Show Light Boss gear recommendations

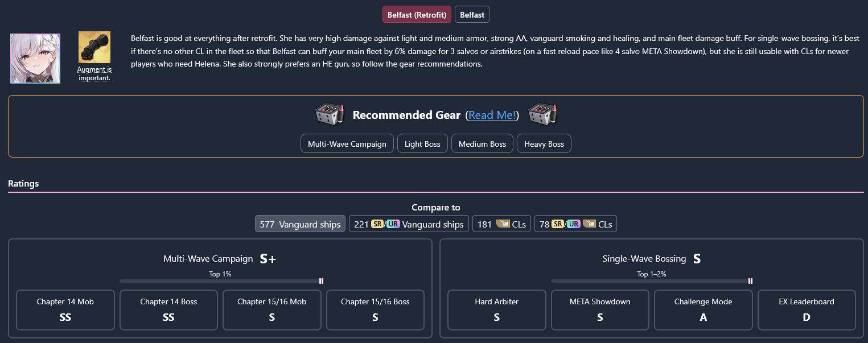(422, 144)
